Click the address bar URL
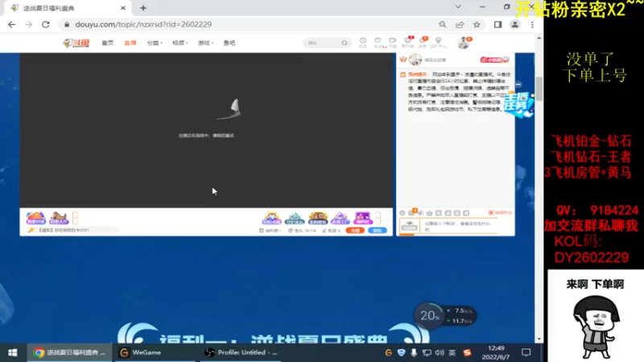Screen dimensions: 644x362 click(143, 25)
